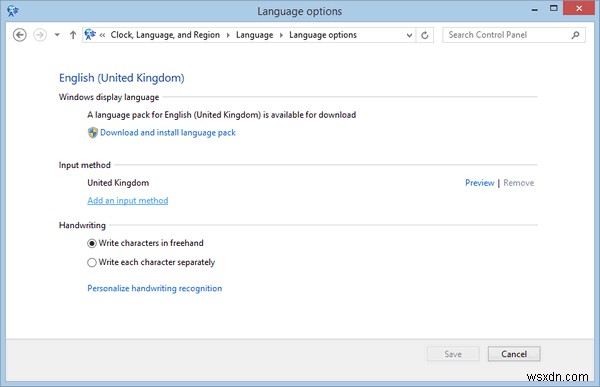Screen dimensions: 600x387
Task: Close the Language options window
Action: [x=579, y=8]
